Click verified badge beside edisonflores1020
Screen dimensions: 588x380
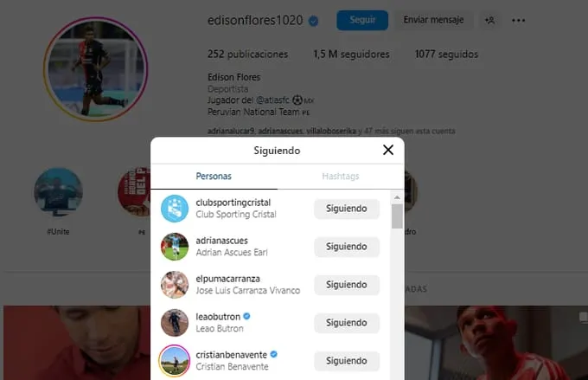314,21
